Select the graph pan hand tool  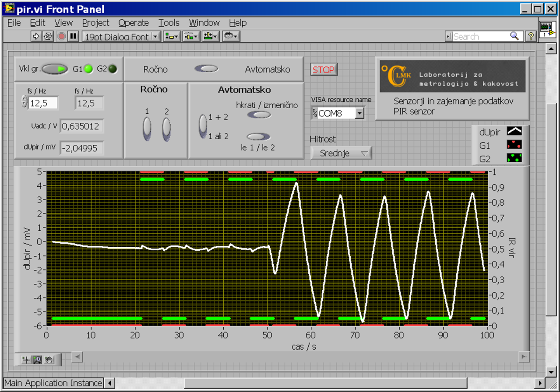pyautogui.click(x=49, y=360)
